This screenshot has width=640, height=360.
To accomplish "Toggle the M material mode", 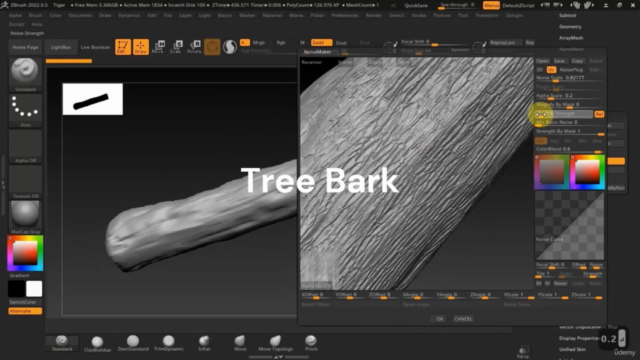I will tap(302, 42).
